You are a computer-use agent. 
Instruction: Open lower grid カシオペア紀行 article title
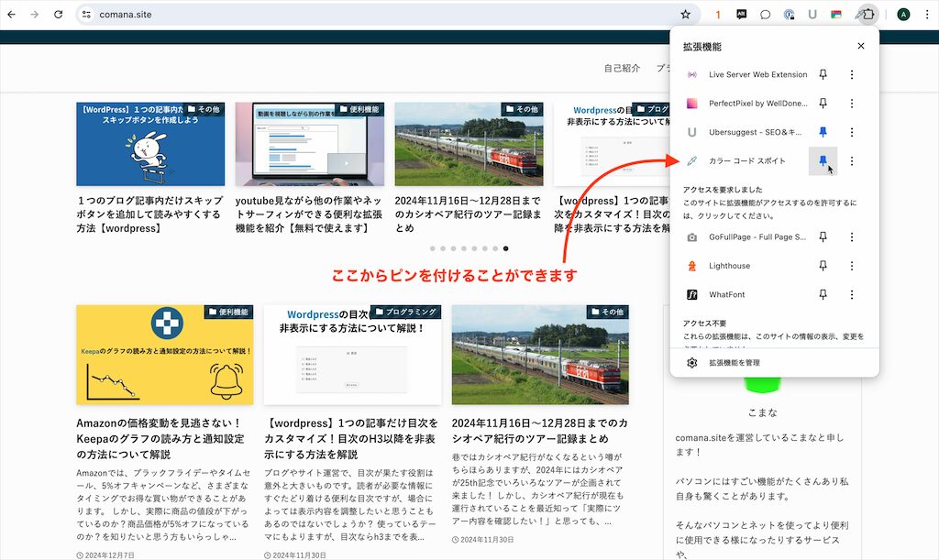tap(539, 431)
